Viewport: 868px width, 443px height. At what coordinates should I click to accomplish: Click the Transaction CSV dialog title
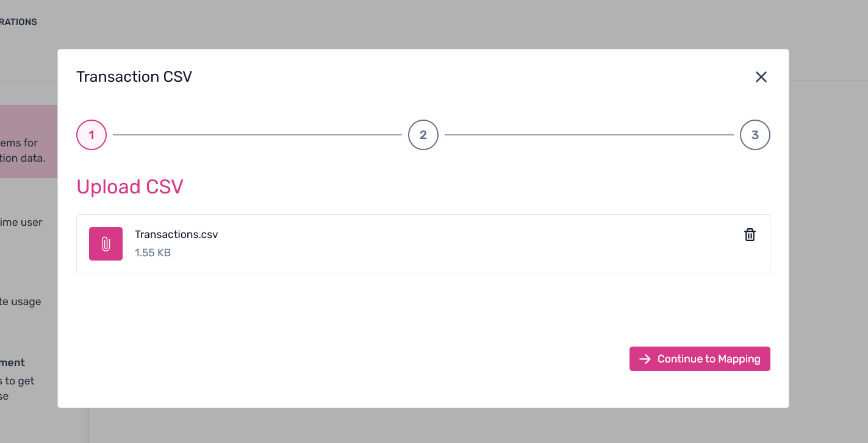click(134, 77)
